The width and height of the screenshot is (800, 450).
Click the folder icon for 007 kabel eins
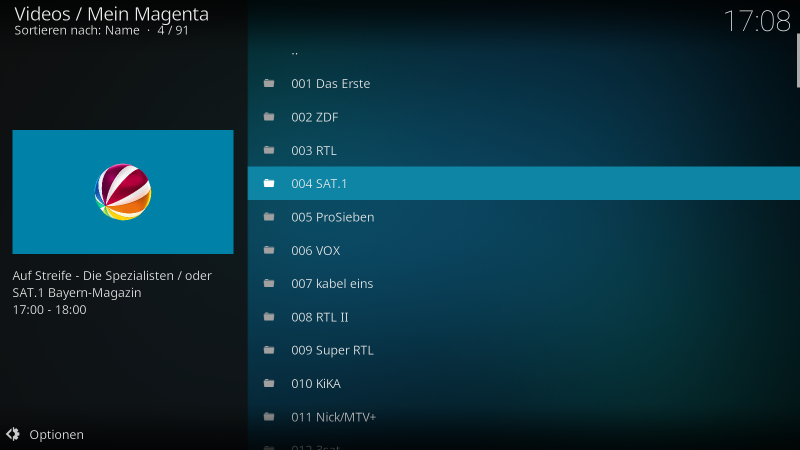pyautogui.click(x=269, y=283)
